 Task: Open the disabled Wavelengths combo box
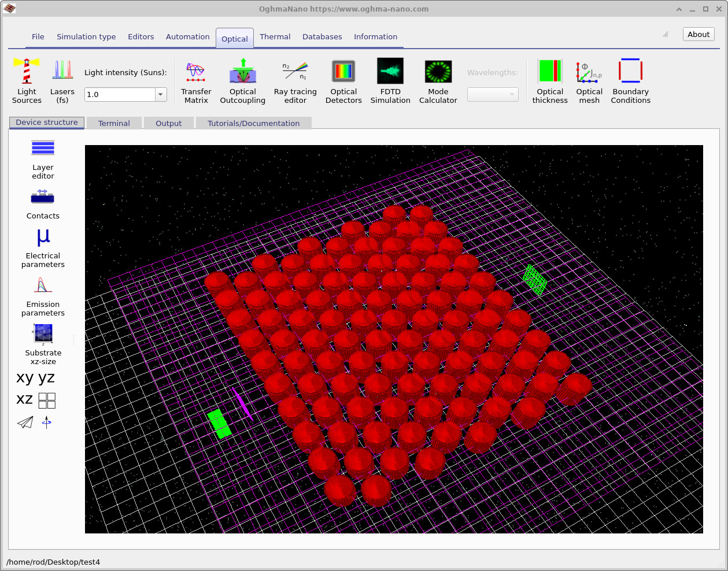[493, 94]
